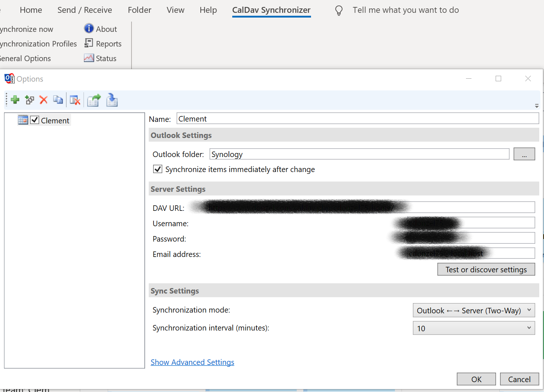Image resolution: width=544 pixels, height=392 pixels.
Task: Switch to the View tab
Action: [175, 10]
